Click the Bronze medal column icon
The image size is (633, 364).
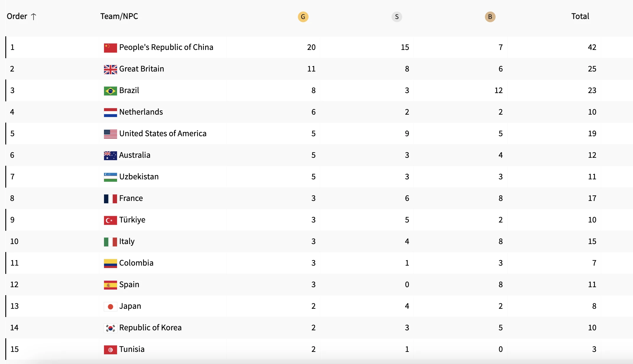(x=490, y=17)
